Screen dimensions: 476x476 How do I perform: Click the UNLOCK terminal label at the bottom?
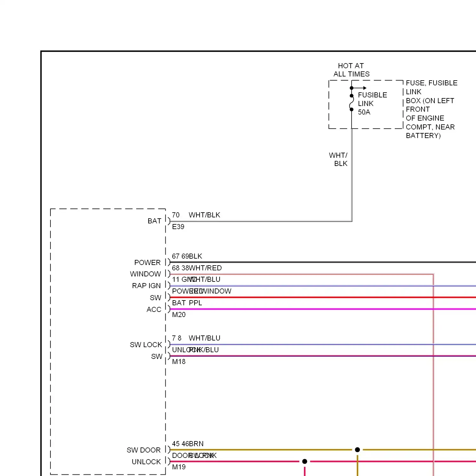pos(146,462)
